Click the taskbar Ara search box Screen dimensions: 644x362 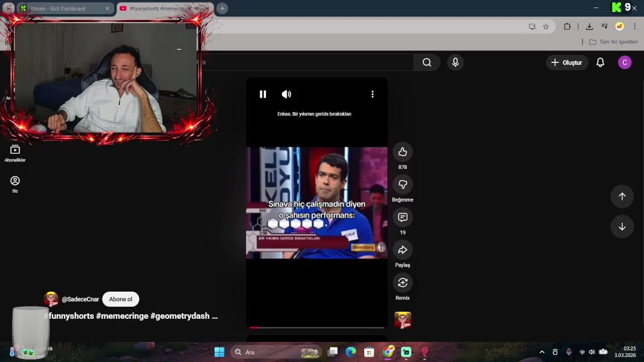click(x=277, y=352)
